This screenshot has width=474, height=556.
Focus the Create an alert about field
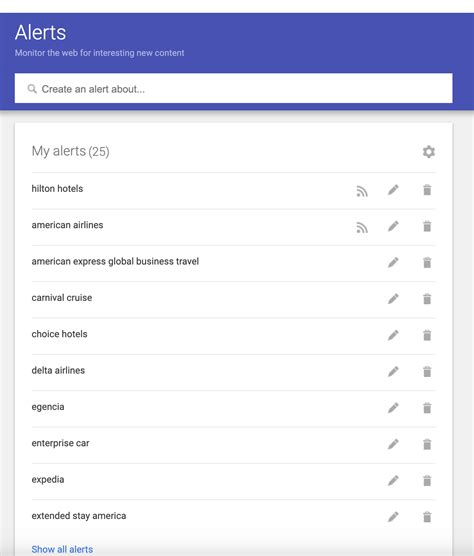click(x=233, y=88)
